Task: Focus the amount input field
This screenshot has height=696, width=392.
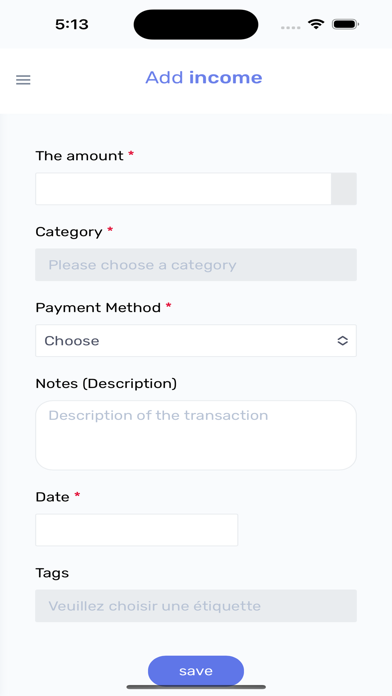Action: pos(183,189)
